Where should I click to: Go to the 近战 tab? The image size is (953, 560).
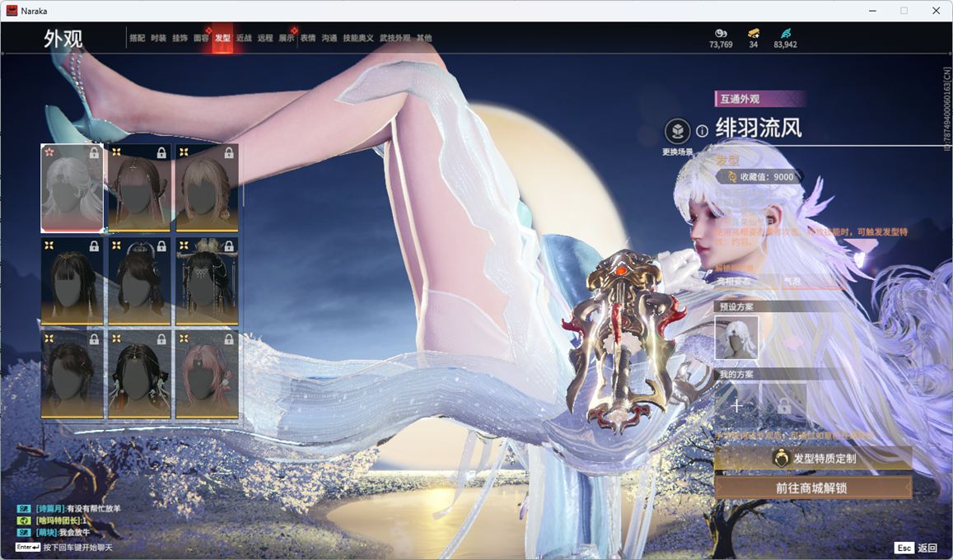[244, 38]
